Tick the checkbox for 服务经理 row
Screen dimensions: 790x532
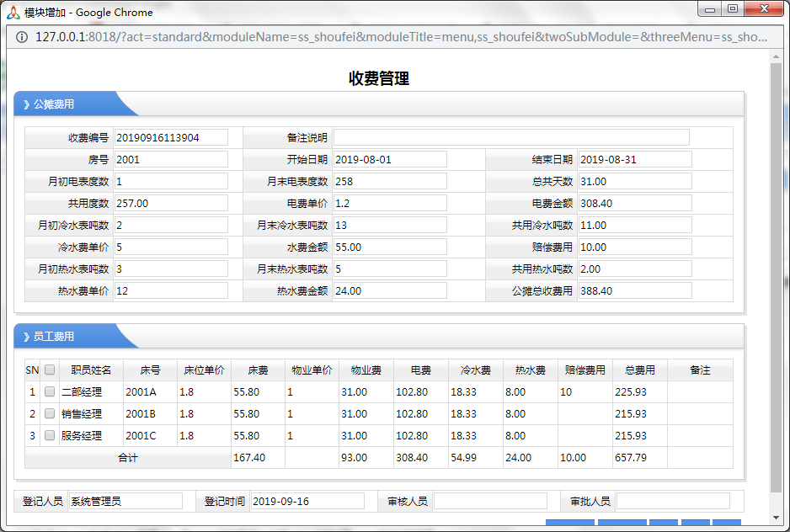coord(50,435)
